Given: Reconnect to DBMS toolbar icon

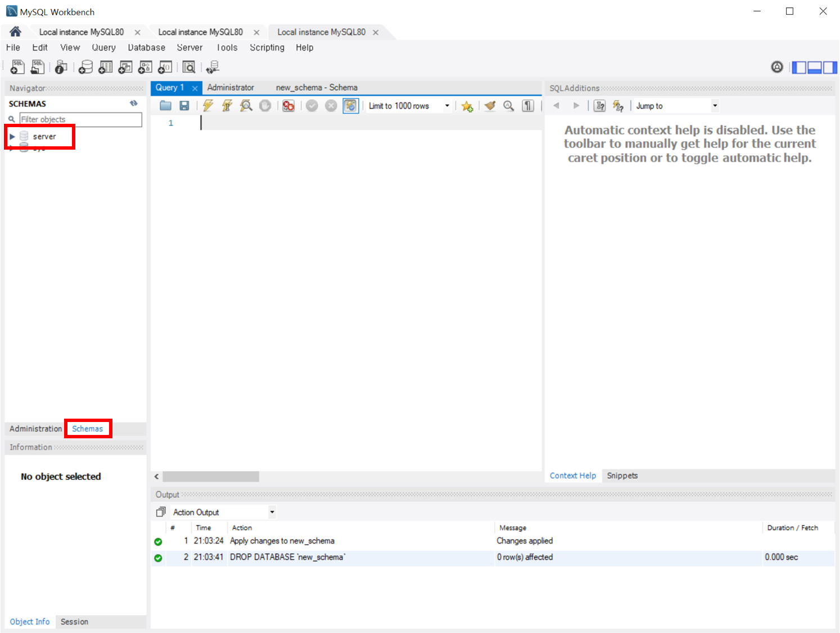Looking at the screenshot, I should (213, 68).
